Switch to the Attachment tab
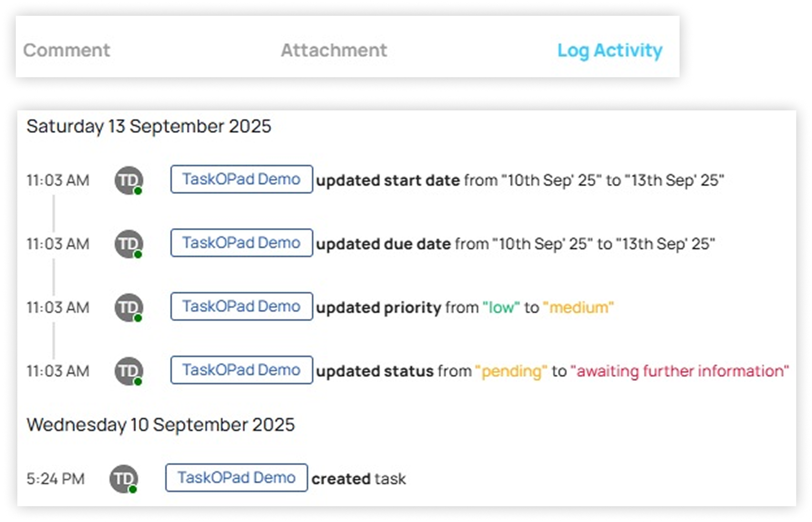 point(334,50)
